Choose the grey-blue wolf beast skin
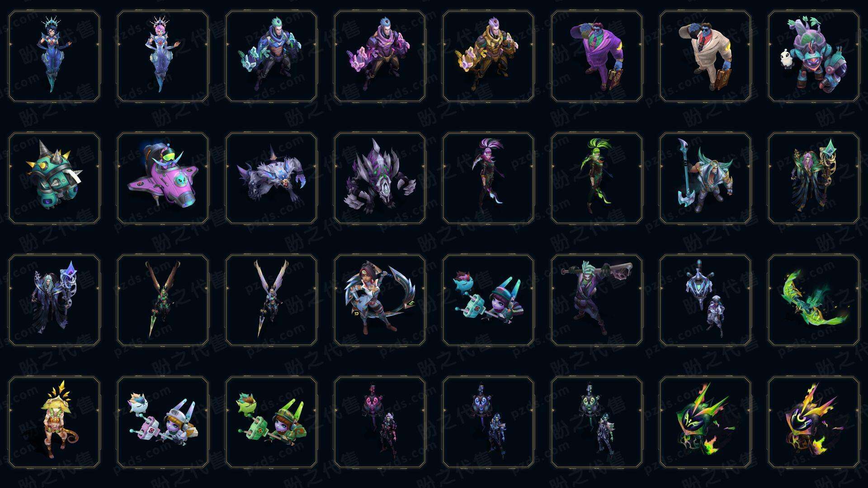The image size is (868, 488). [x=271, y=178]
